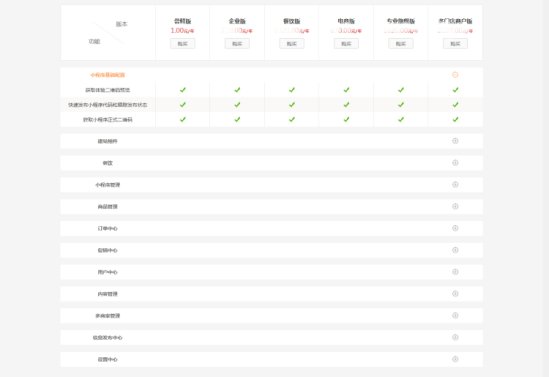Click 获取体验二维码预览 checkmark in 1.00元/年 column
Viewport: 549px width, 377px height.
click(x=182, y=90)
